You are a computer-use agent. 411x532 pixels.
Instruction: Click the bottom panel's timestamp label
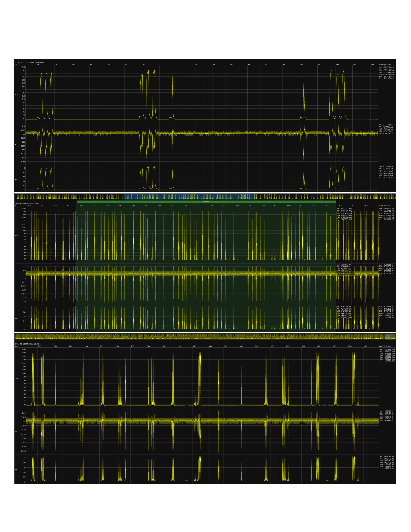27,344
